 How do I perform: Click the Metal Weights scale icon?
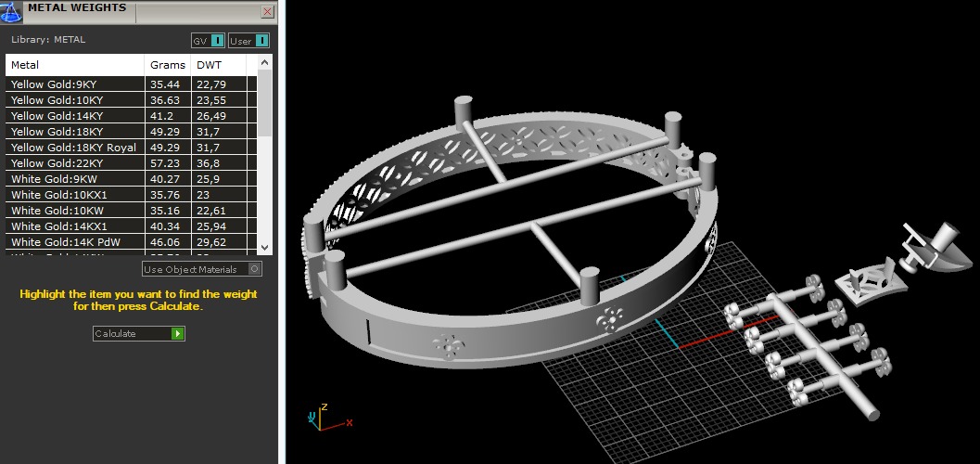pyautogui.click(x=10, y=10)
